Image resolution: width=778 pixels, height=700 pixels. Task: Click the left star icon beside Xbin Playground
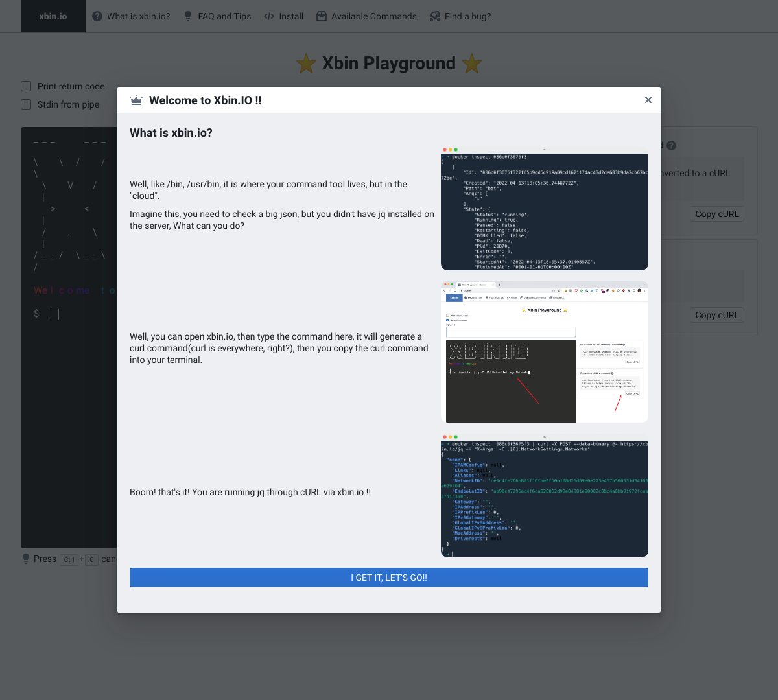[x=306, y=64]
